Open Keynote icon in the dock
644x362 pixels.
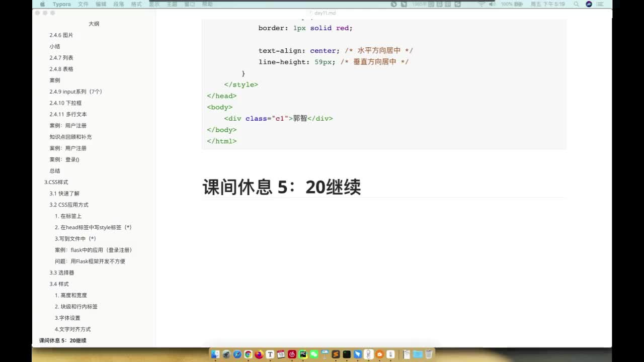(x=325, y=354)
